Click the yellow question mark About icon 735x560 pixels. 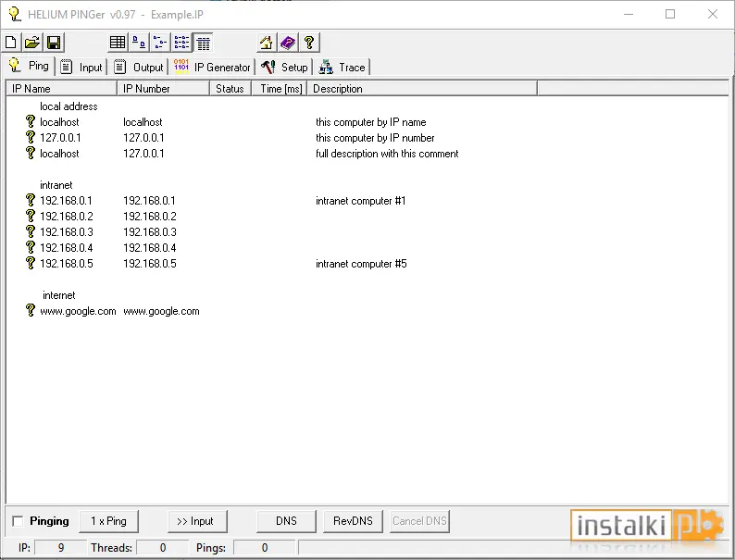tap(309, 43)
